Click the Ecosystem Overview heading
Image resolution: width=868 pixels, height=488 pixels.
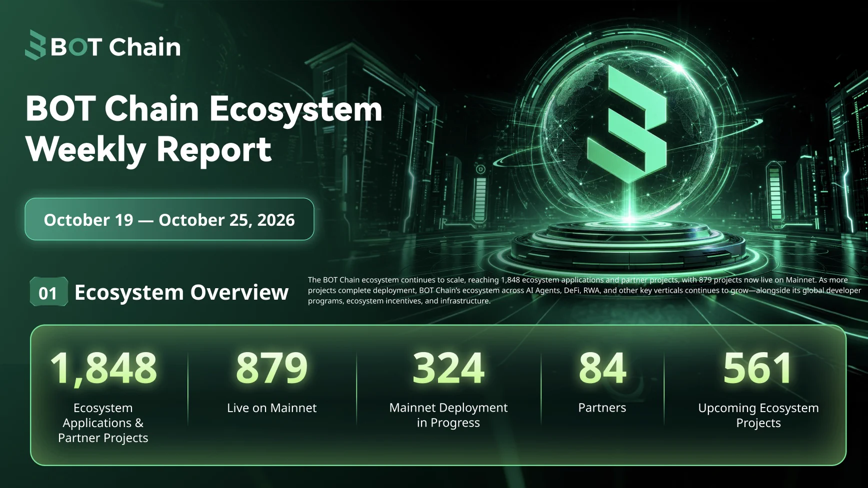pos(181,293)
